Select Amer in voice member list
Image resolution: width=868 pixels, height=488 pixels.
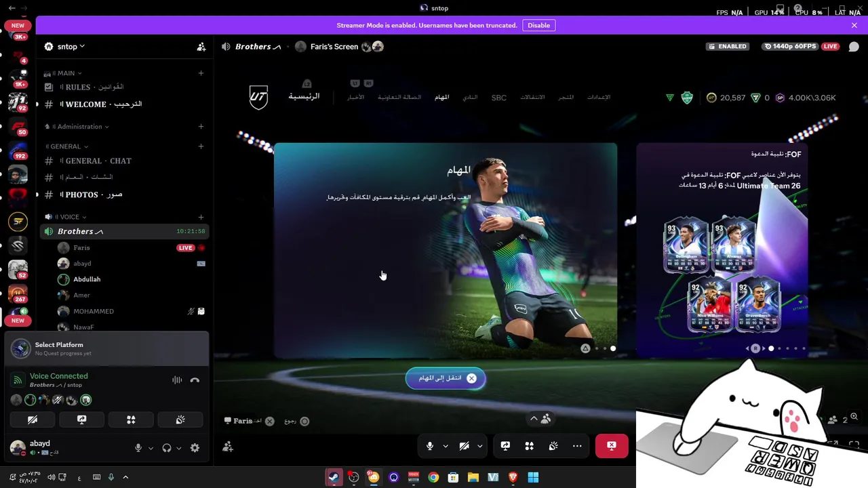pos(131,296)
